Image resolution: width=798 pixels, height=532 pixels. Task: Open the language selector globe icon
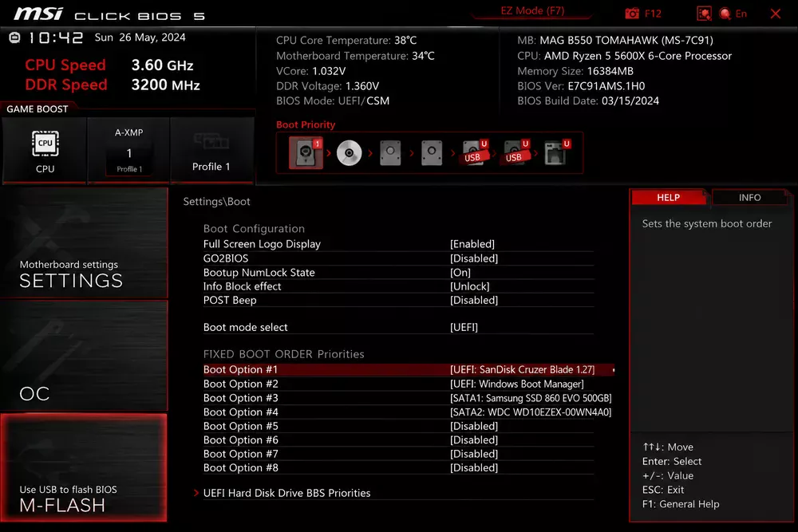pyautogui.click(x=725, y=14)
